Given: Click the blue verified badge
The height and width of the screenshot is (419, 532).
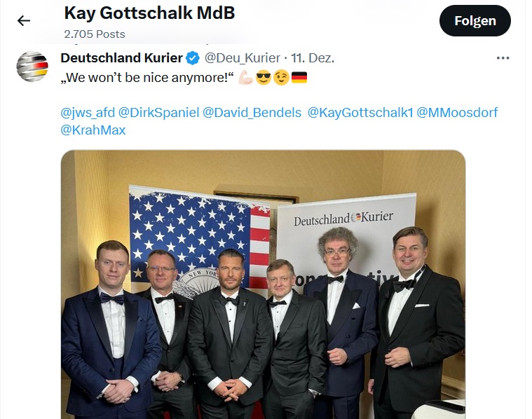Looking at the screenshot, I should tap(193, 58).
